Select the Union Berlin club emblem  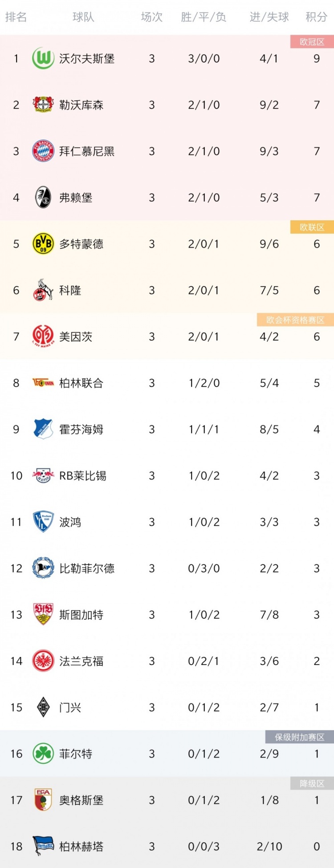(43, 382)
